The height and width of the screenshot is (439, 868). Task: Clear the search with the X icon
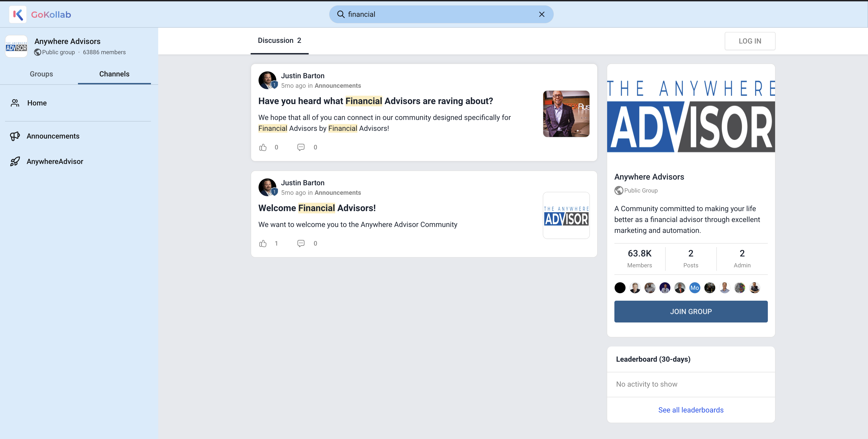pyautogui.click(x=541, y=15)
